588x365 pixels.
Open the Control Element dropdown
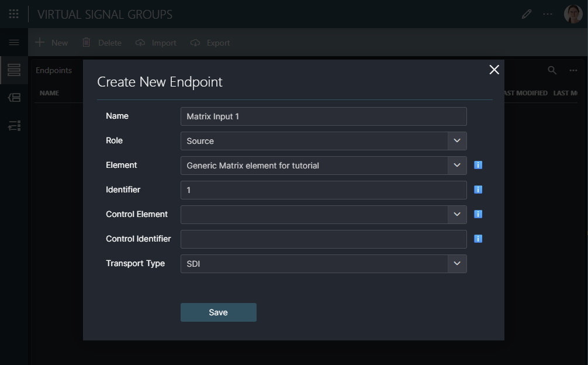(x=458, y=214)
